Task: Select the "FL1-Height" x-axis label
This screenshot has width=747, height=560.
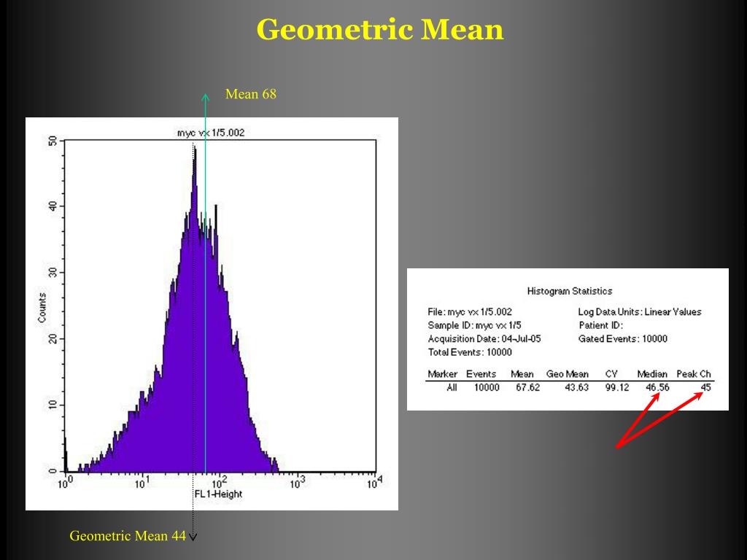Action: (218, 494)
